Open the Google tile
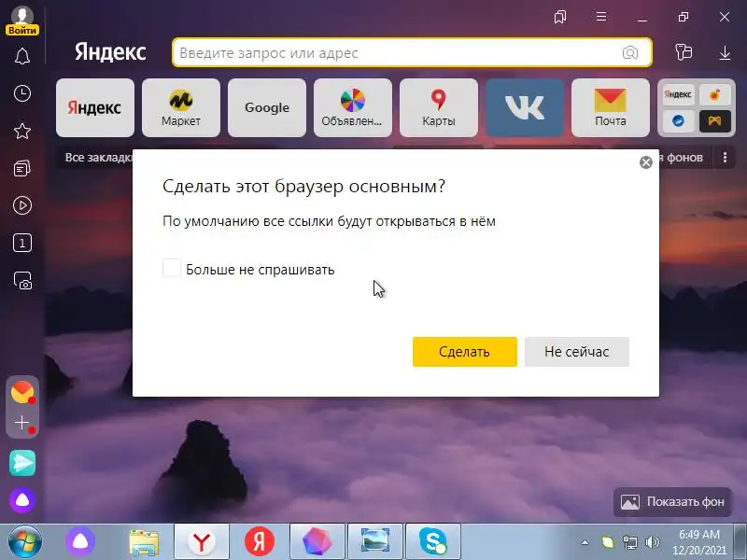 pos(267,107)
